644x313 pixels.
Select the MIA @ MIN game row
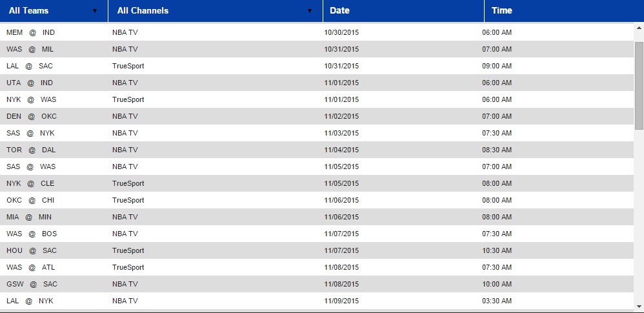point(29,217)
